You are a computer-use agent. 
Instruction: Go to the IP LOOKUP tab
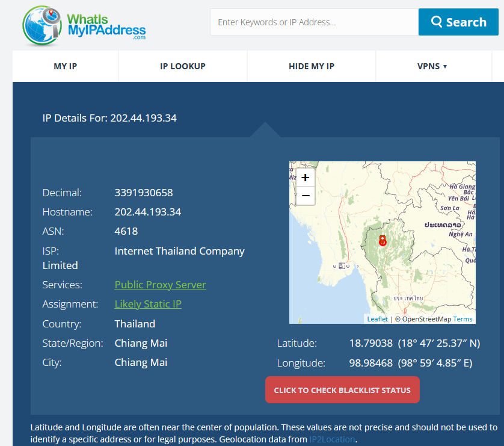183,66
